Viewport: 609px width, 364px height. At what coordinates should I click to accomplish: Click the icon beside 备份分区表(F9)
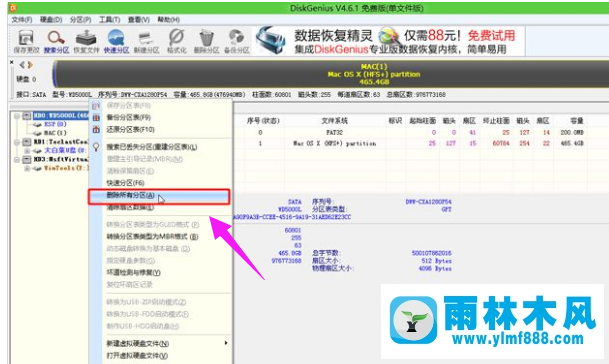pos(96,117)
